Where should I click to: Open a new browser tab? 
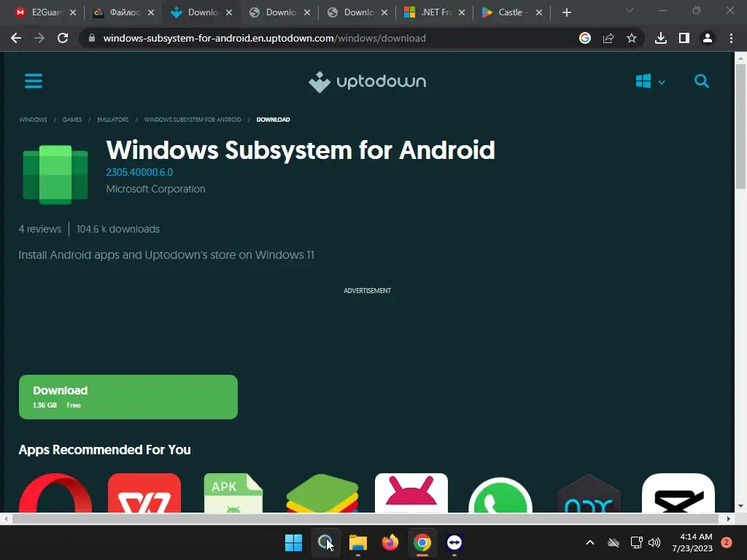click(566, 12)
